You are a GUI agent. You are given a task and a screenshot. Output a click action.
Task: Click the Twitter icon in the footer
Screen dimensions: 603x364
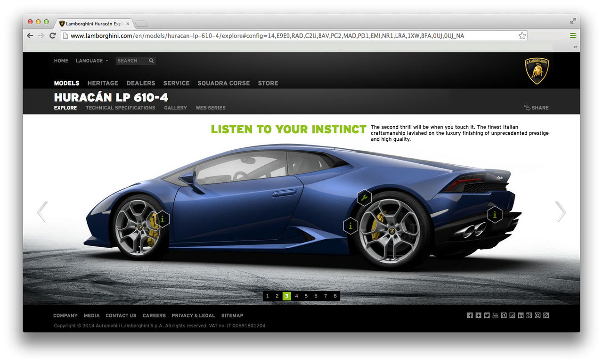click(487, 315)
